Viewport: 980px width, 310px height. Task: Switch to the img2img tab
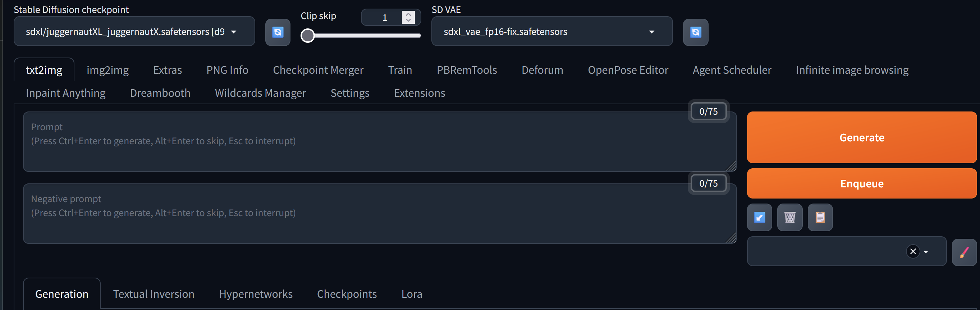tap(107, 70)
